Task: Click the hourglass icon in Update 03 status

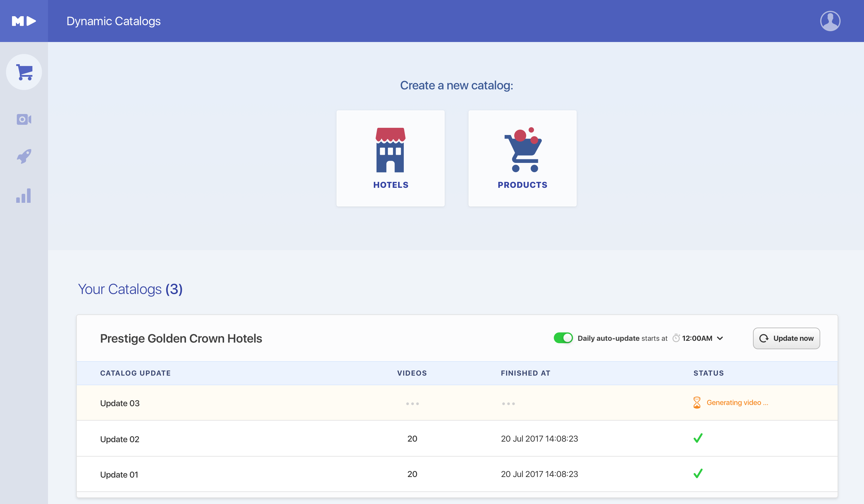Action: pos(697,403)
